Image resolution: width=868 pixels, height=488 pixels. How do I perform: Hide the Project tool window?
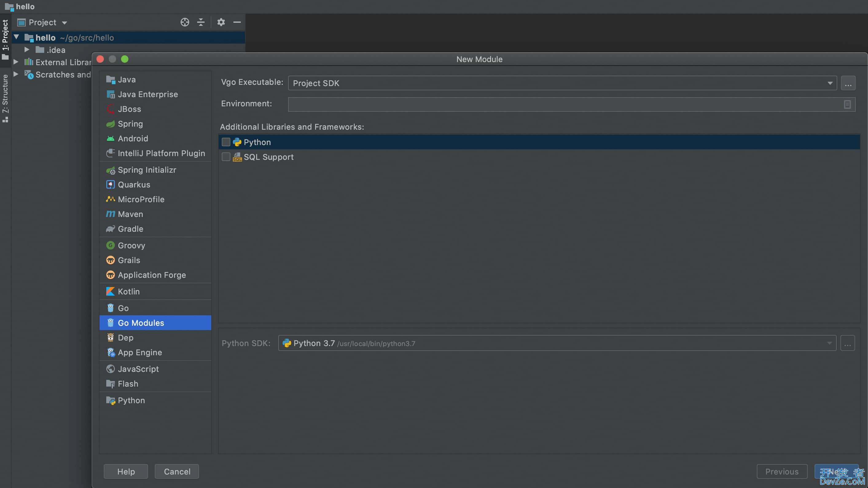pos(237,22)
